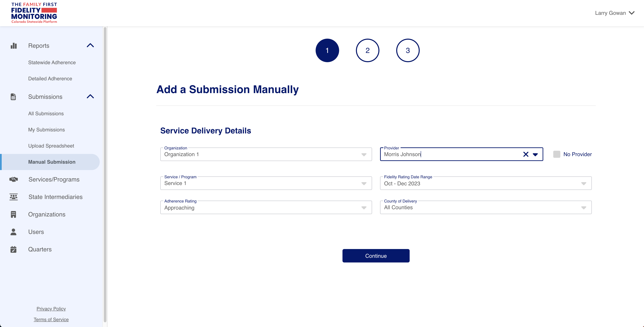644x327 pixels.
Task: Click the Services/Programs handshake icon
Action: [x=13, y=179]
